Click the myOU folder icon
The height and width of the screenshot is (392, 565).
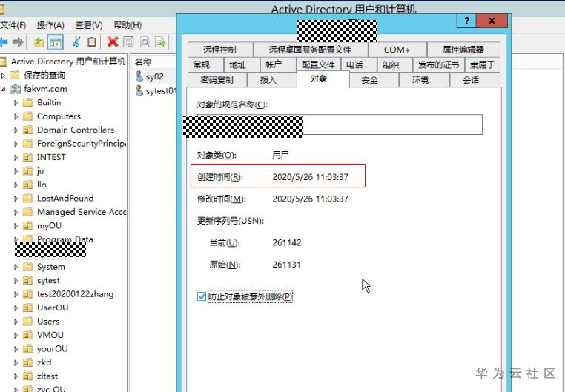coord(27,226)
